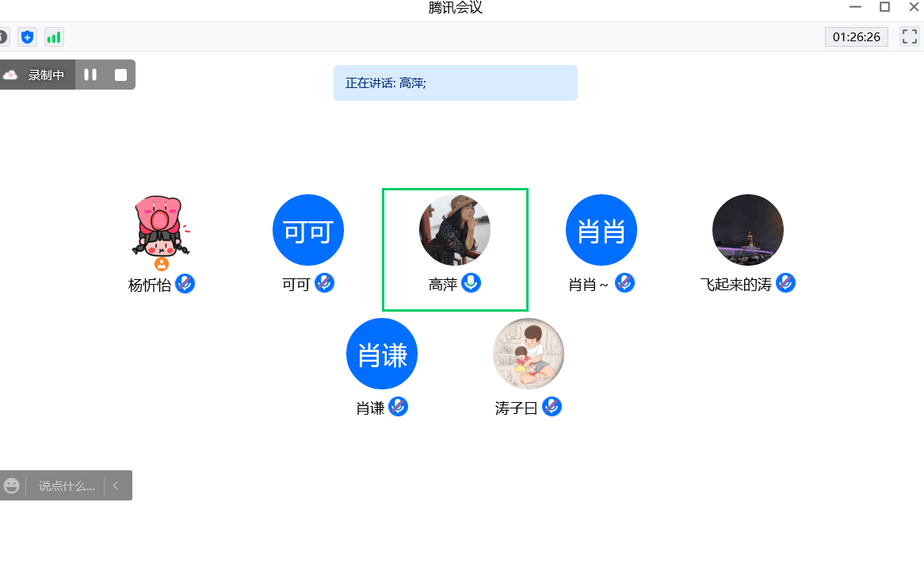Screen dimensions: 924x571
Task: Select the 肖谦 participant avatar
Action: pyautogui.click(x=382, y=354)
